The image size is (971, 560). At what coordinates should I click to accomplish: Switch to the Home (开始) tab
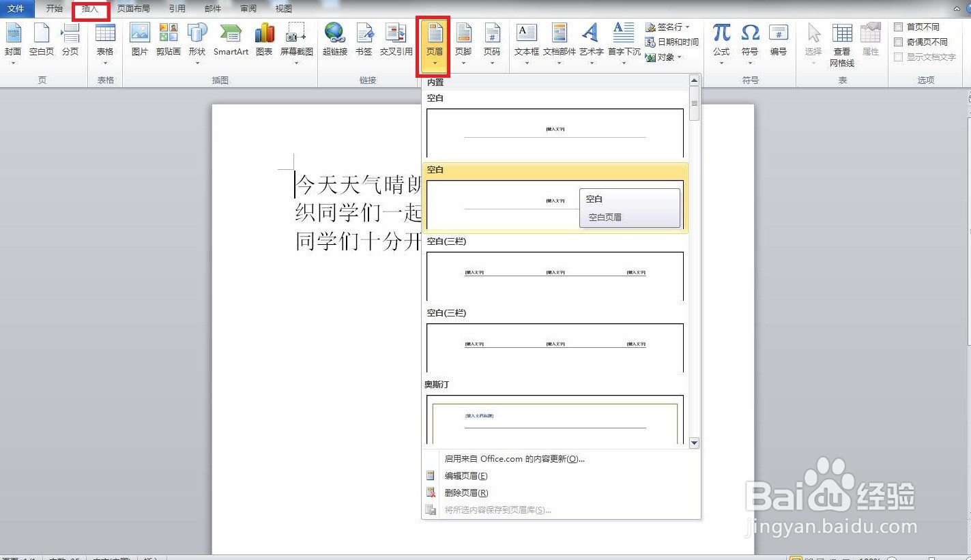(x=55, y=9)
